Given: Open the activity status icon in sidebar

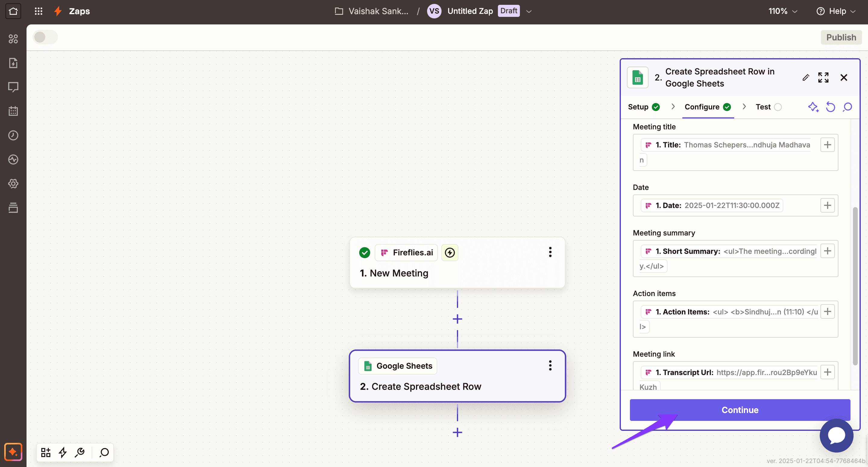Looking at the screenshot, I should [x=13, y=159].
